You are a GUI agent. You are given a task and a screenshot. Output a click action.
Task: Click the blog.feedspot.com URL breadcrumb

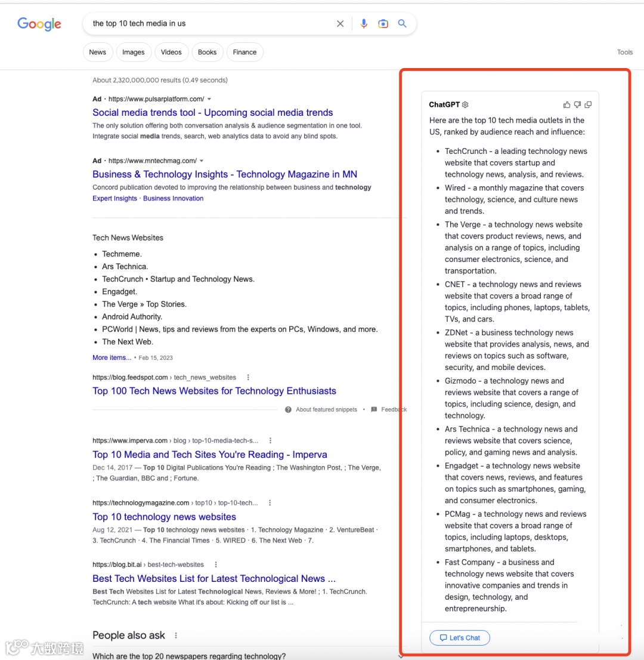coord(164,377)
